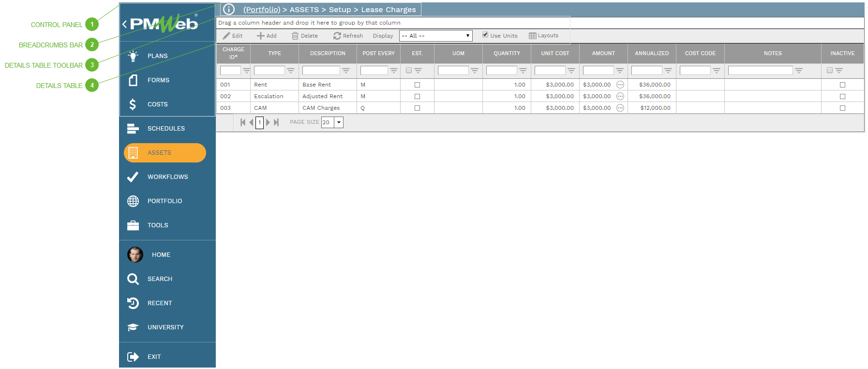The height and width of the screenshot is (369, 868).
Task: Open filter options for Type column
Action: coord(291,71)
